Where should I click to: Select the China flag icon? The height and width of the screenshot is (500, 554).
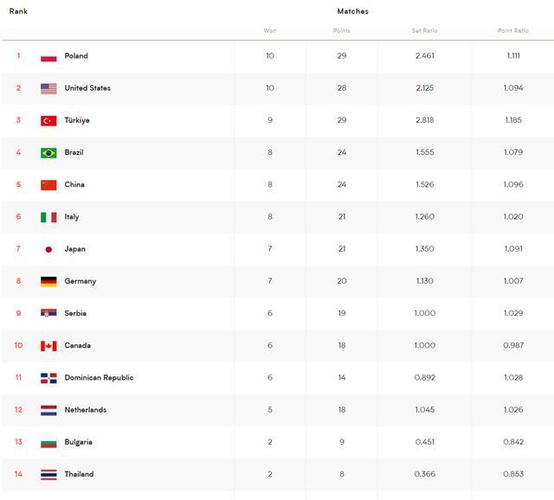(x=48, y=185)
